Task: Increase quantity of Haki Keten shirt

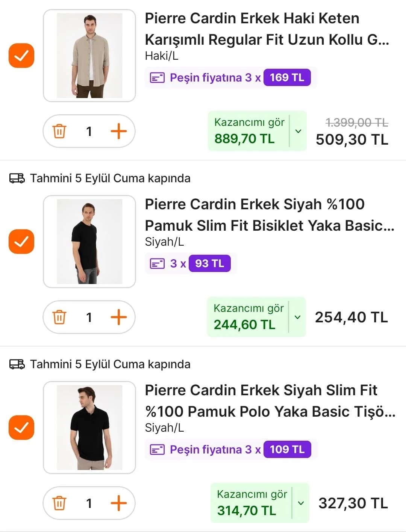Action: pyautogui.click(x=118, y=131)
